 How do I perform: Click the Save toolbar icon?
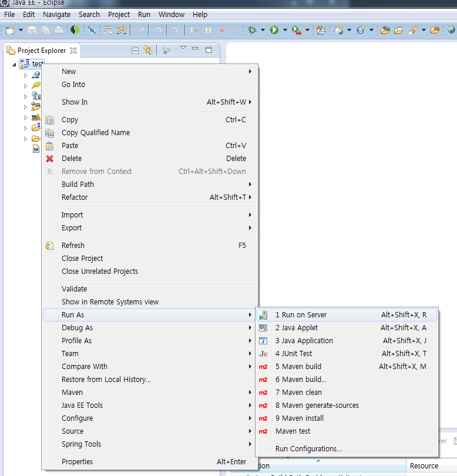click(x=32, y=30)
